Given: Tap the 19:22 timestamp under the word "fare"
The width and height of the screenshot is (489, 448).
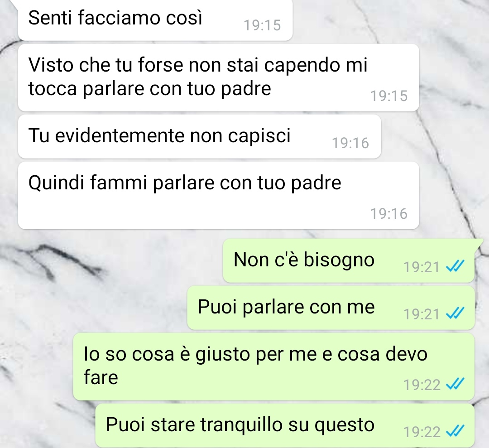Looking at the screenshot, I should click(x=422, y=385).
